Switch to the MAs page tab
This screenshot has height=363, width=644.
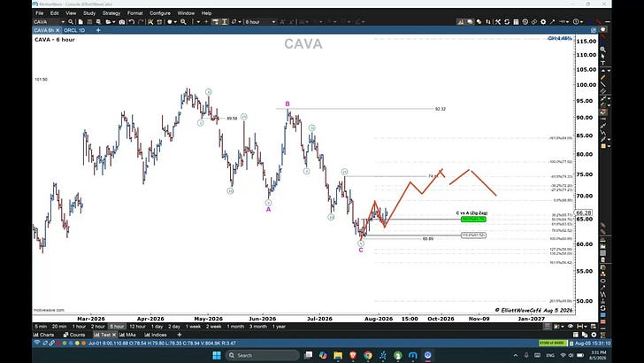[x=127, y=335]
